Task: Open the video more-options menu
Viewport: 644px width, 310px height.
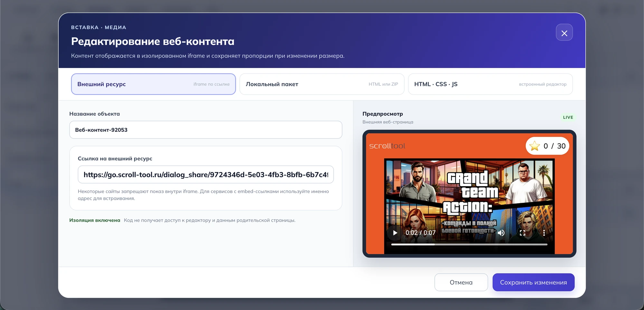Action: (x=544, y=233)
